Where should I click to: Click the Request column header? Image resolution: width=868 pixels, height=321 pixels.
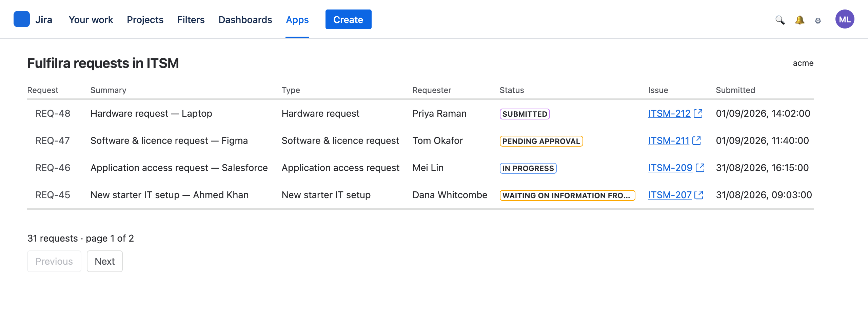[43, 90]
